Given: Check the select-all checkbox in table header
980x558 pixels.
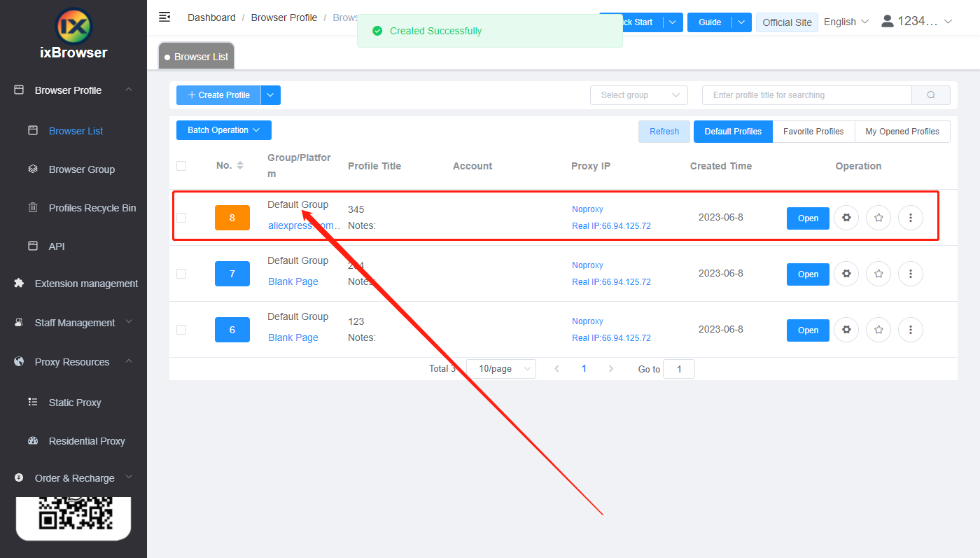Looking at the screenshot, I should coord(181,166).
